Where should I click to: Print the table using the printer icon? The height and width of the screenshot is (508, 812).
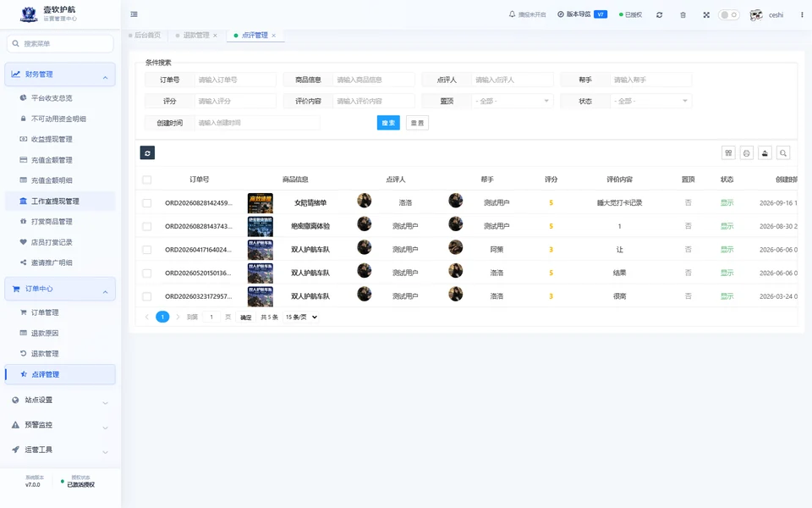click(747, 153)
